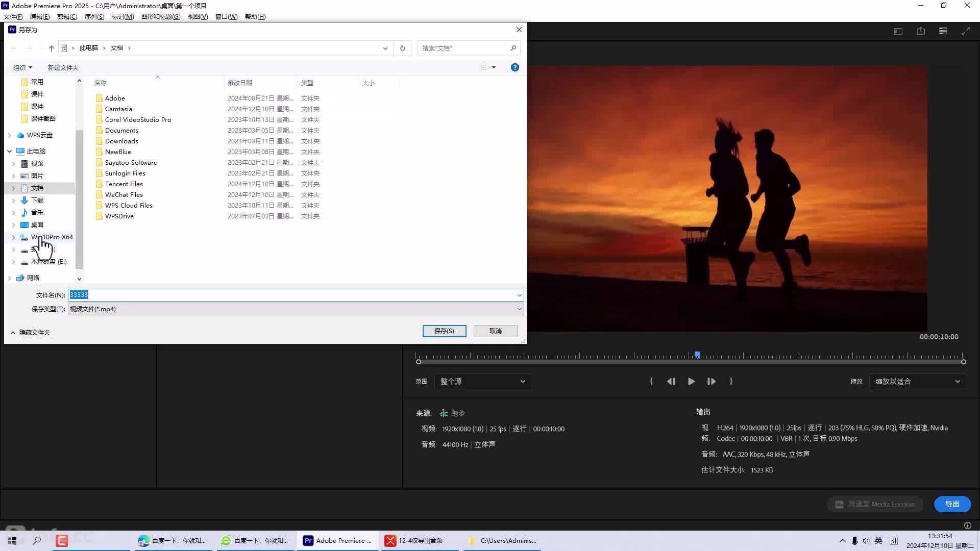Open taskbar search magnifier

pyautogui.click(x=37, y=540)
